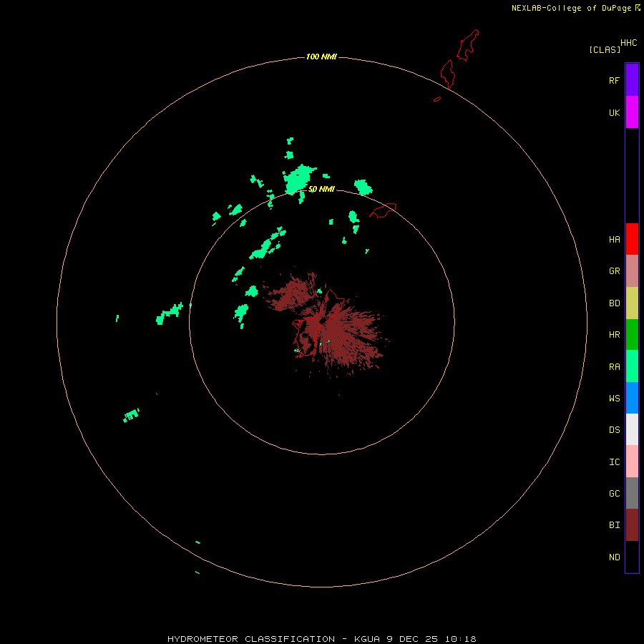Select the GR legend color block
This screenshot has height=644, width=644.
pos(632,271)
